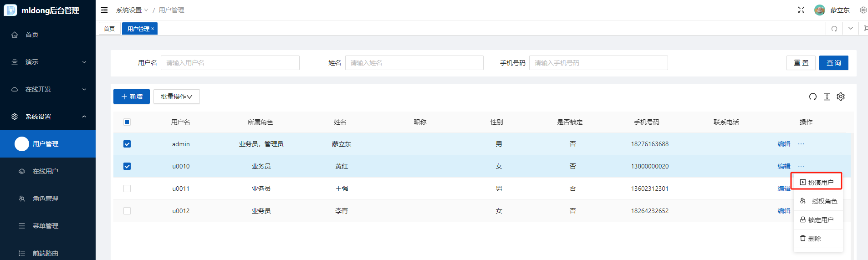Uncheck the admin row checkbox
Screen dimensions: 868x260
127,144
